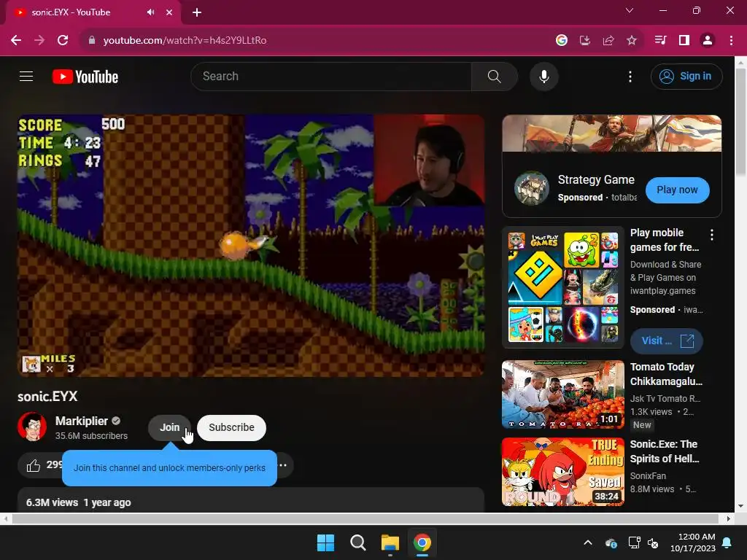
Task: Open the Chrome three-dot menu
Action: pos(731,41)
